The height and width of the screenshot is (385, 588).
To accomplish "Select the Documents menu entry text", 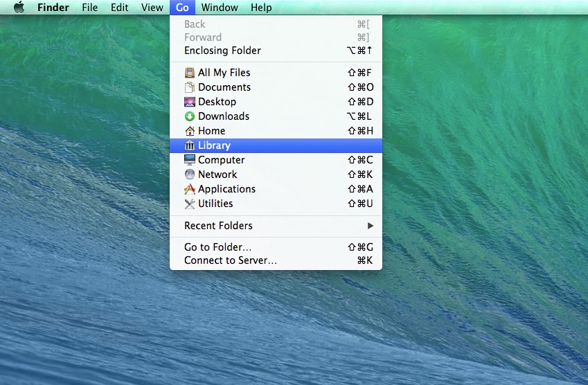I will [x=224, y=87].
